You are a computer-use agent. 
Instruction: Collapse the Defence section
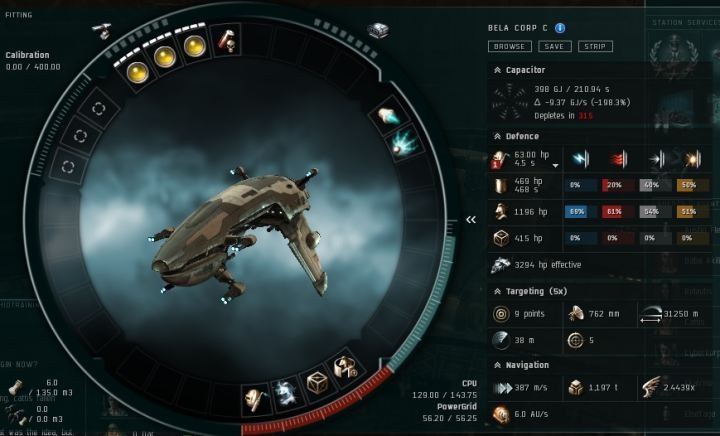[x=497, y=136]
